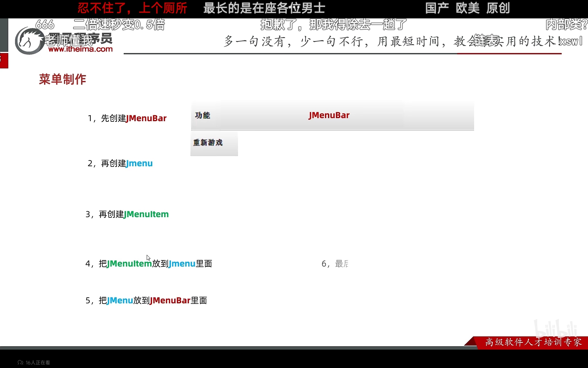Expand the JMenuBar area in the demo
The image size is (588, 368).
point(329,115)
